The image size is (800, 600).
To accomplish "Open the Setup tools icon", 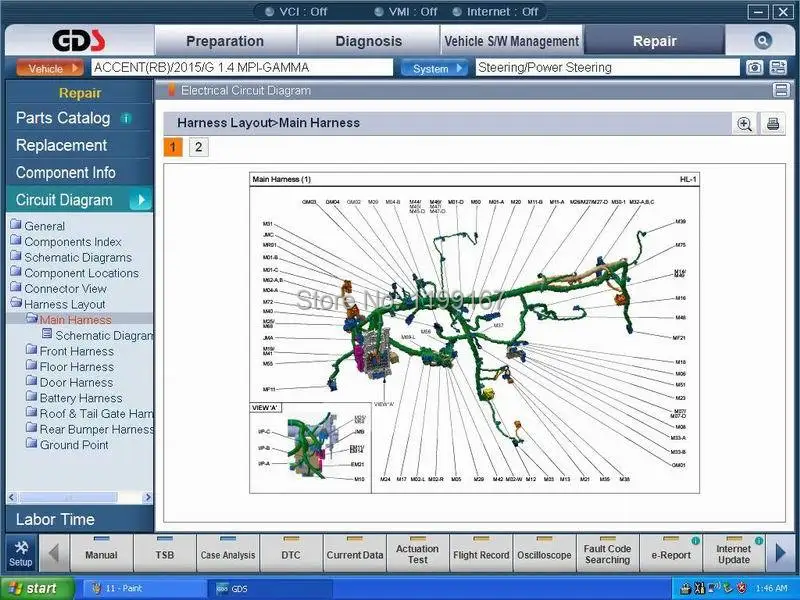I will 21,554.
